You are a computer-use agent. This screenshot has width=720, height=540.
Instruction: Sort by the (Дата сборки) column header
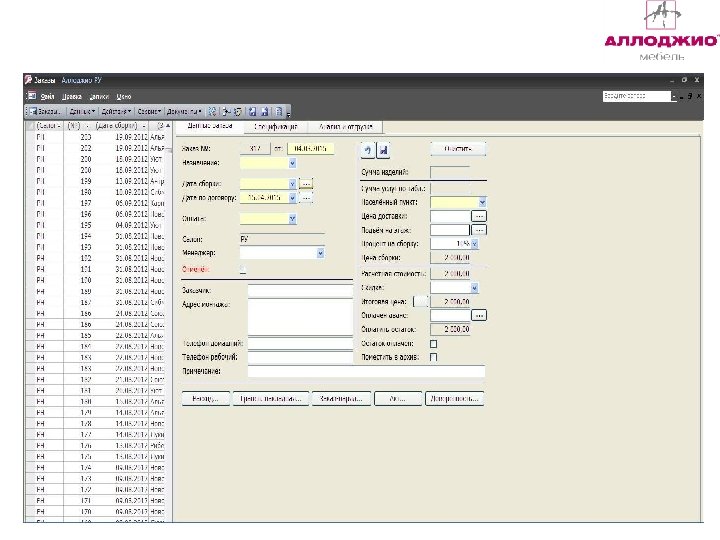coord(118,125)
